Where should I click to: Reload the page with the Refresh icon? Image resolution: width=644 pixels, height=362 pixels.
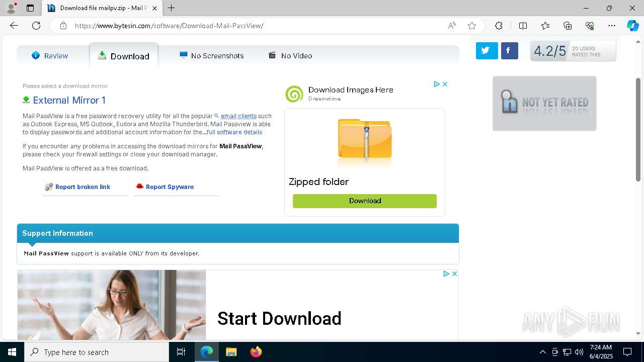[36, 26]
